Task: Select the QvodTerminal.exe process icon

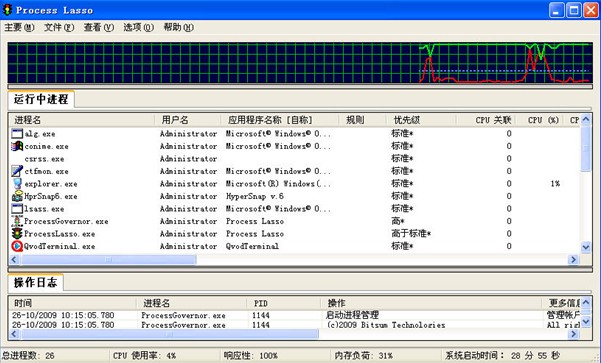Action: (x=17, y=246)
